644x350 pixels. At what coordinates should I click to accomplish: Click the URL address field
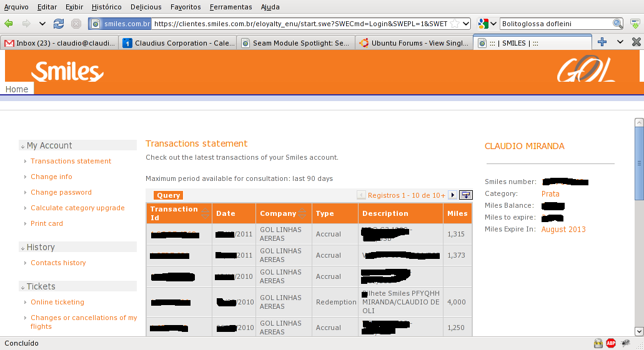click(300, 24)
